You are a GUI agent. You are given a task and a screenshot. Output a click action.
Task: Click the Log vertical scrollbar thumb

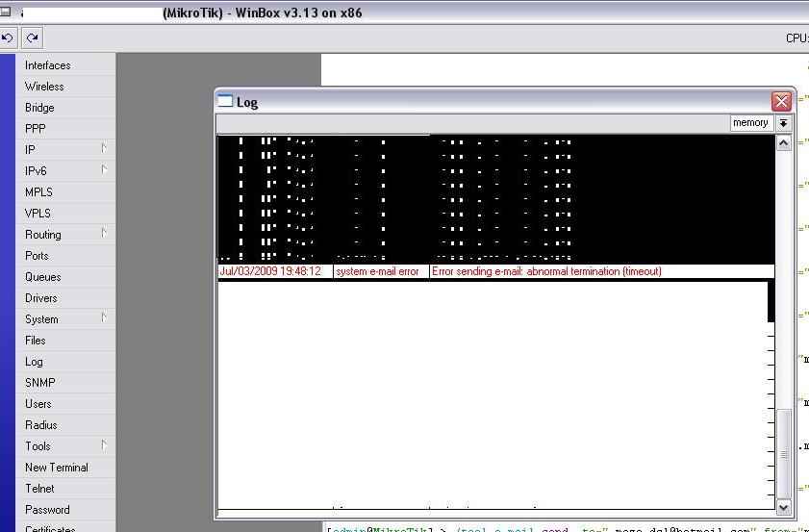click(x=783, y=454)
